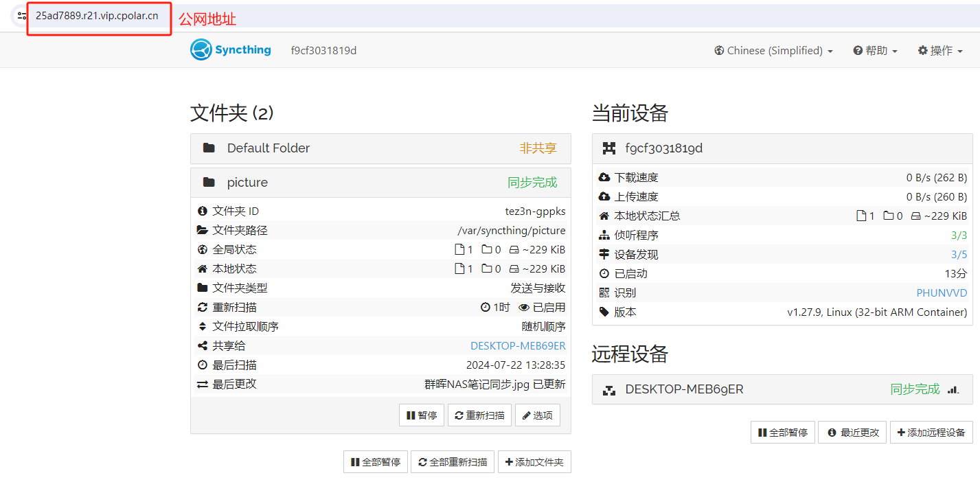The height and width of the screenshot is (493, 980).
Task: Click the signpost icon for 设备发现
Action: click(604, 254)
